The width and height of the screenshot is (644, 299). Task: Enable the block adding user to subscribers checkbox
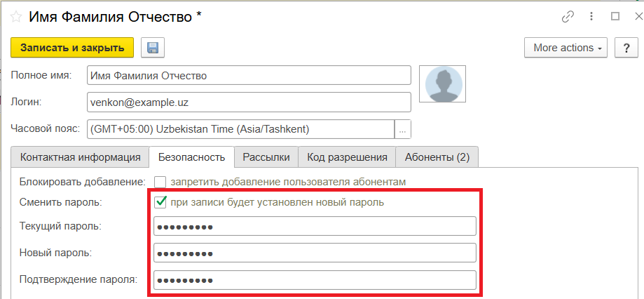160,182
